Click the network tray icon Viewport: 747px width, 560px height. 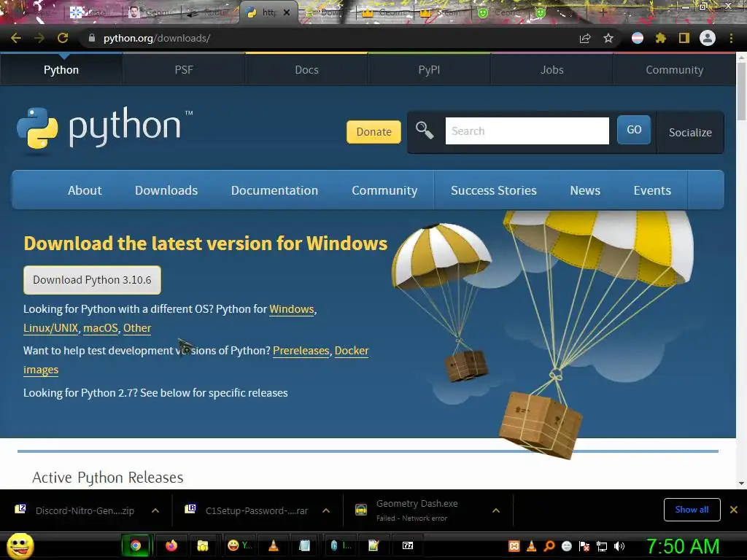tap(602, 546)
